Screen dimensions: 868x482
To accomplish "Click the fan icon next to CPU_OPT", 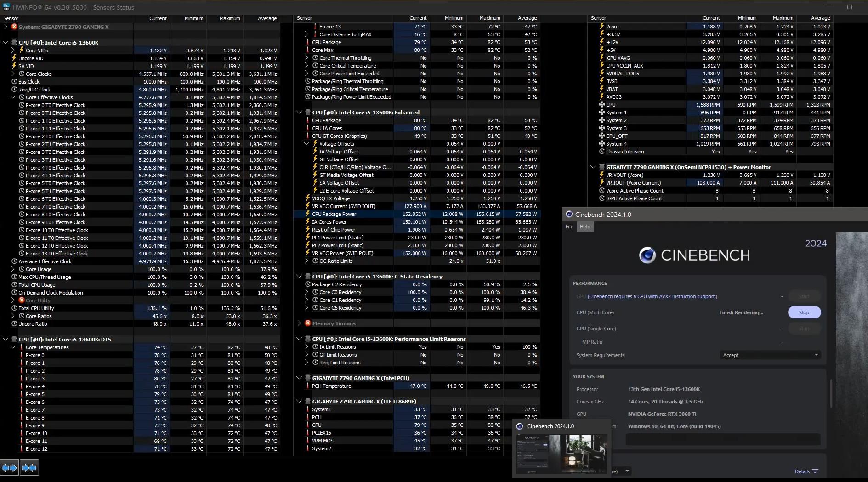I will [601, 136].
